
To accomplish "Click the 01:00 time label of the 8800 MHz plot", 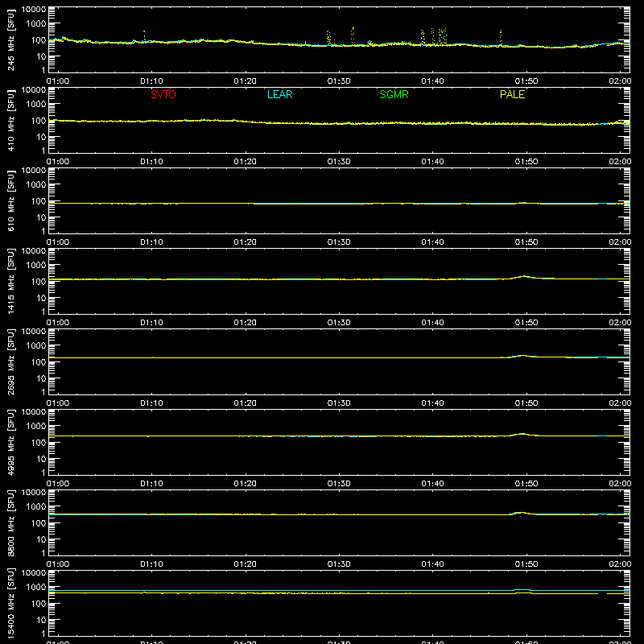I will click(58, 564).
